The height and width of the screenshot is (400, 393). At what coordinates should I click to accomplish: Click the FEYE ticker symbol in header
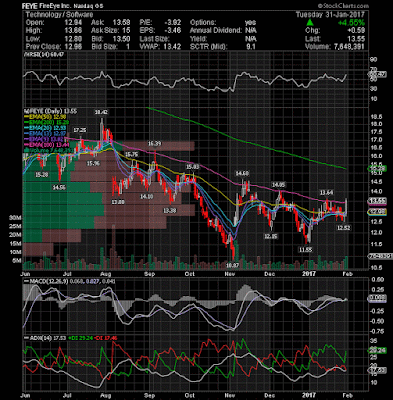(29, 6)
